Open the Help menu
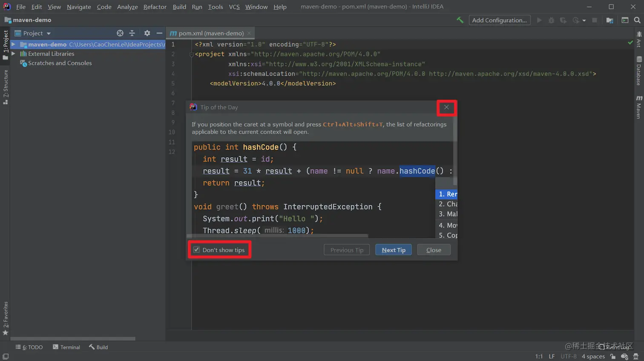 click(280, 7)
